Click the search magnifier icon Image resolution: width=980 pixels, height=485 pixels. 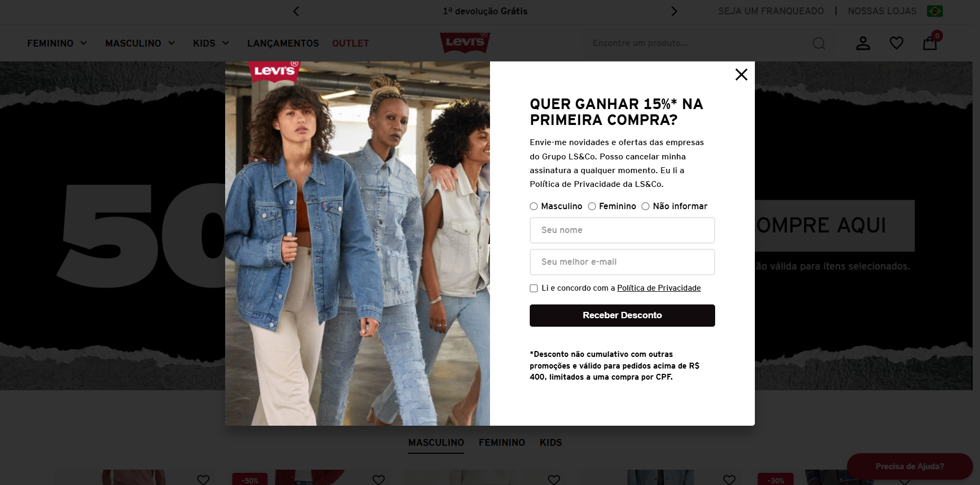tap(819, 43)
